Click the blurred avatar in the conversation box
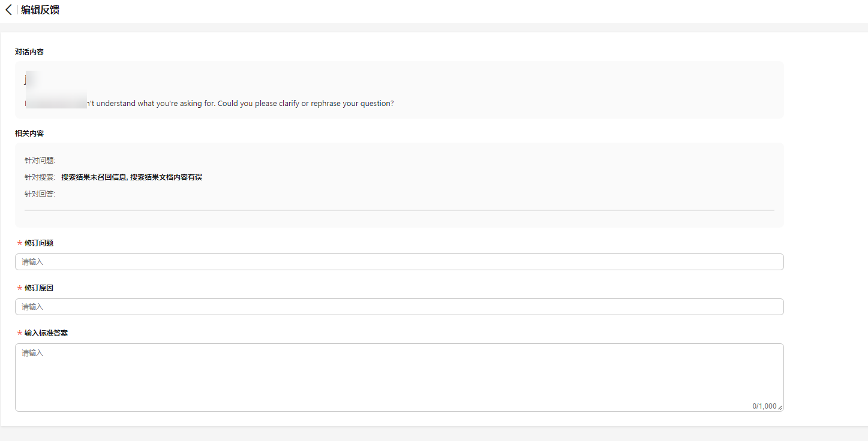This screenshot has height=441, width=868. click(31, 80)
